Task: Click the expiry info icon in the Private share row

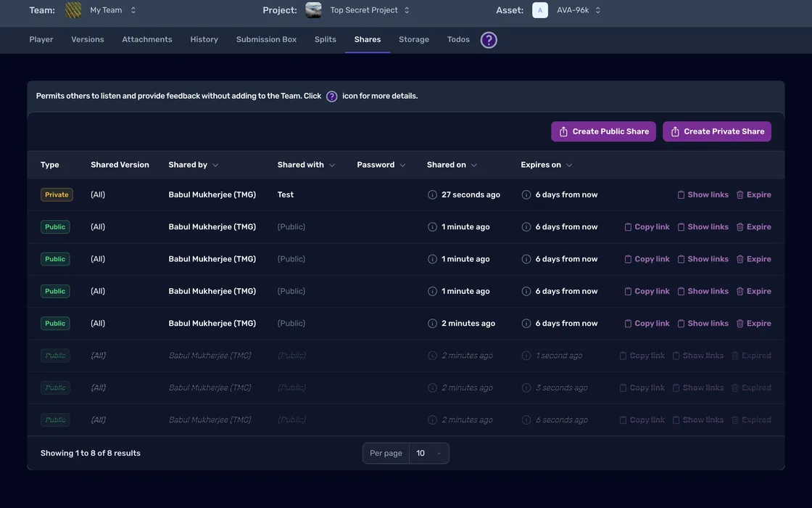Action: [x=526, y=194]
